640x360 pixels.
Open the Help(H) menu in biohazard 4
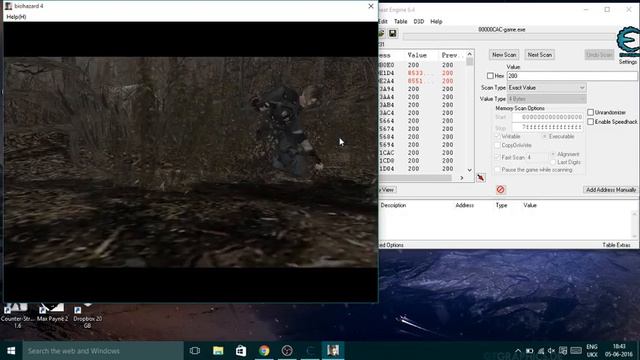click(x=16, y=17)
